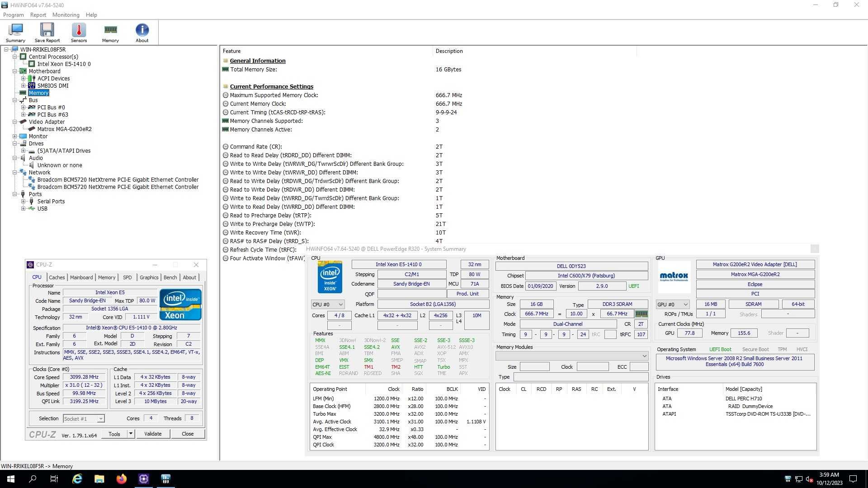Click the CPU-Z window title icon
868x488 pixels.
30,265
